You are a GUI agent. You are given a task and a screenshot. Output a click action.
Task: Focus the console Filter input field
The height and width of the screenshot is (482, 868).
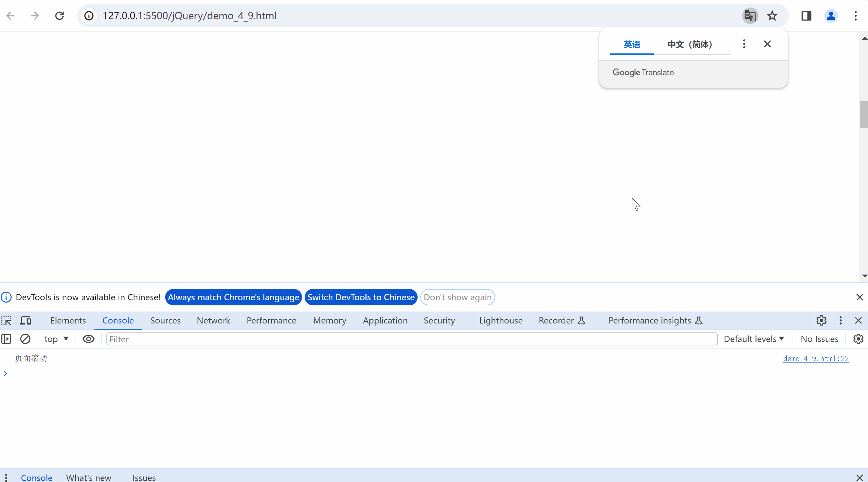(x=411, y=339)
